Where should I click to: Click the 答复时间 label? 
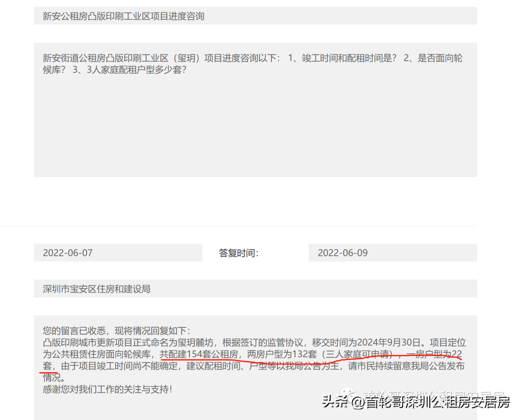point(239,253)
